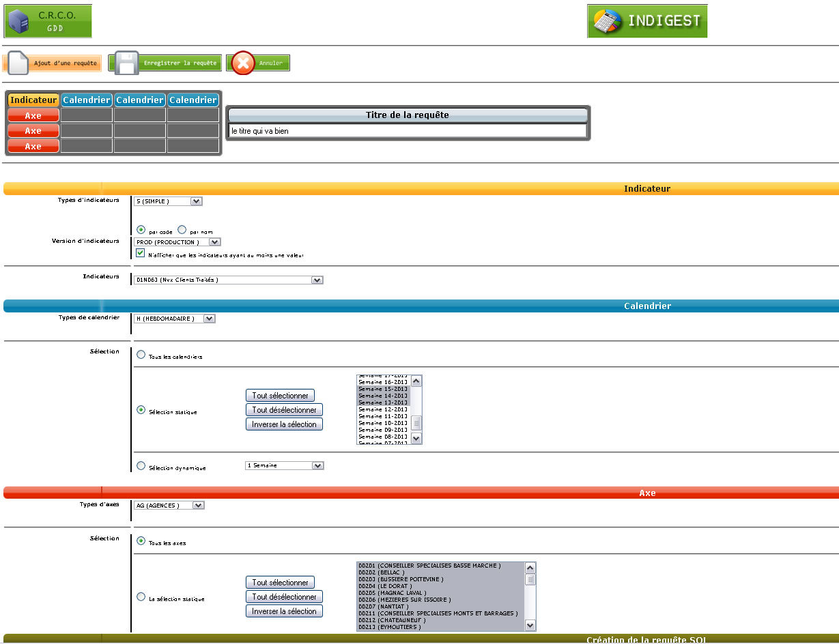This screenshot has height=644, width=839.
Task: Click the agencies list scrollbar thumb
Action: pyautogui.click(x=530, y=579)
